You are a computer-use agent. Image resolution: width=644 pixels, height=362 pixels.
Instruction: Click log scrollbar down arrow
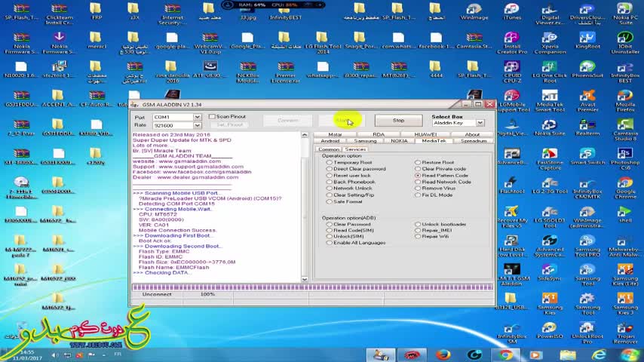305,279
